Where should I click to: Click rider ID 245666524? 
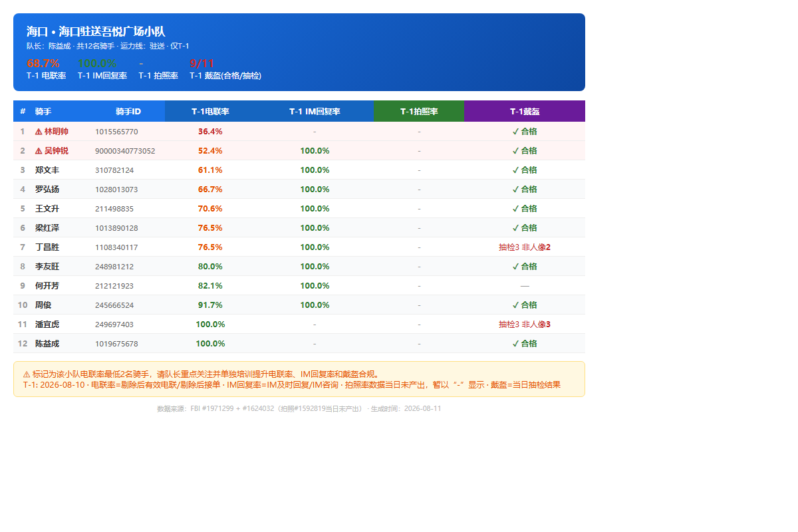coord(114,305)
